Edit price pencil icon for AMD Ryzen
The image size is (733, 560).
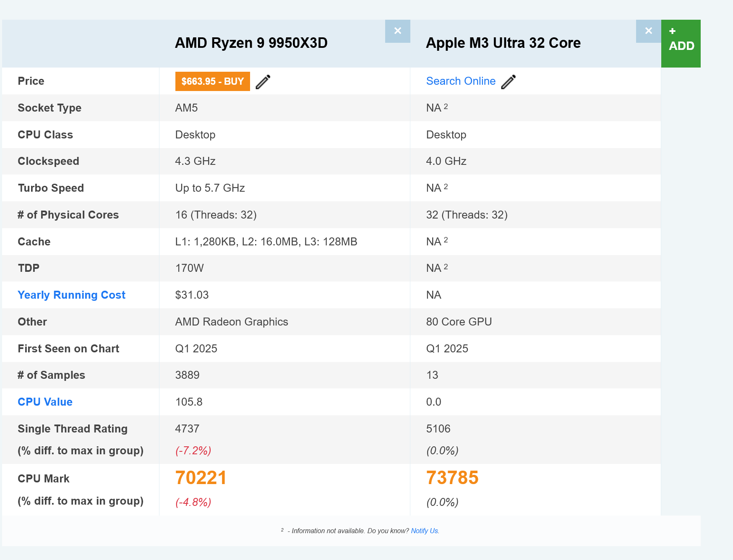(263, 82)
